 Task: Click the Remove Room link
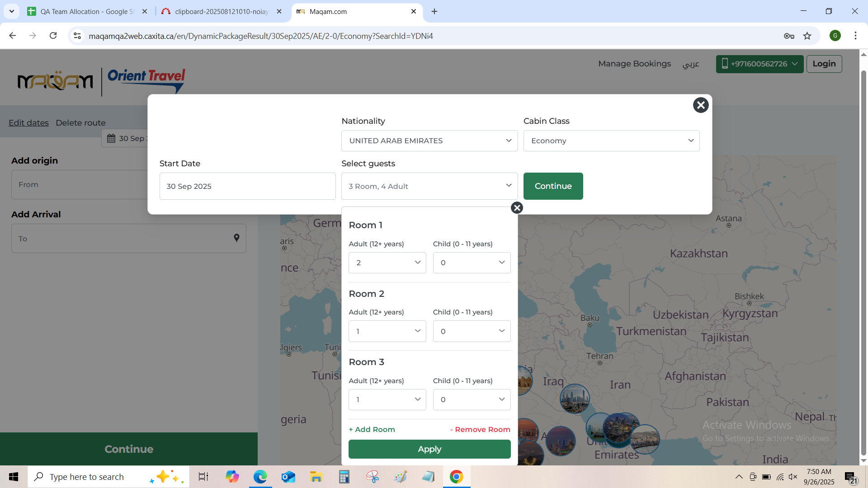click(x=480, y=429)
